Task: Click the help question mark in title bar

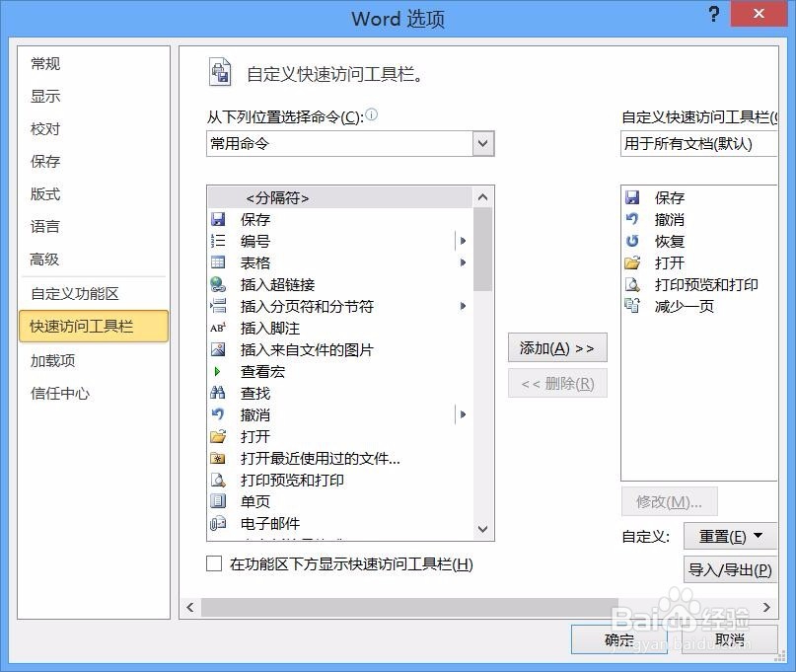Action: click(714, 14)
